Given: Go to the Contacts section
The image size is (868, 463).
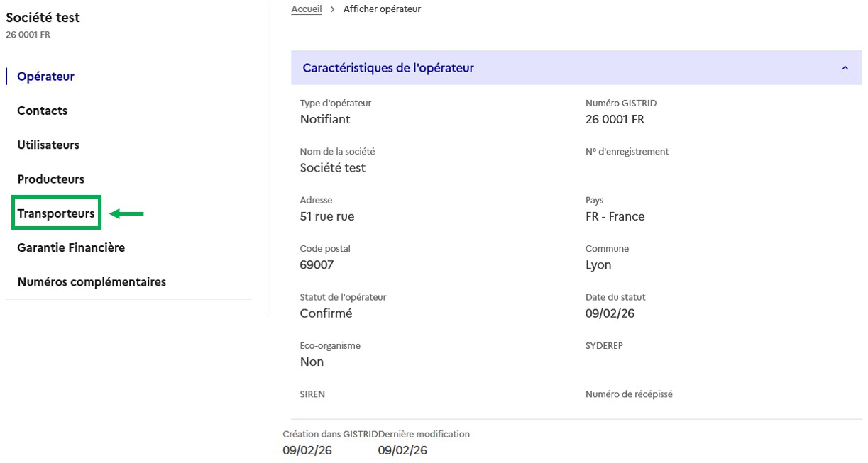Looking at the screenshot, I should click(x=43, y=111).
